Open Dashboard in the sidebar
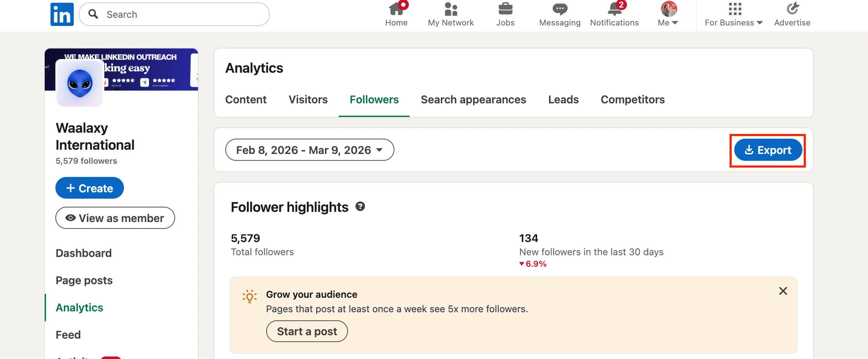Viewport: 868px width, 359px height. (84, 253)
